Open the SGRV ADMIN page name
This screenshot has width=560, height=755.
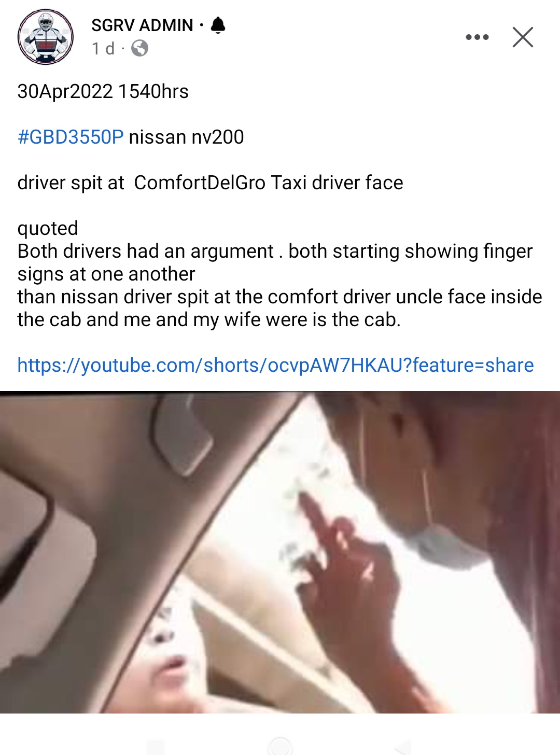point(142,25)
